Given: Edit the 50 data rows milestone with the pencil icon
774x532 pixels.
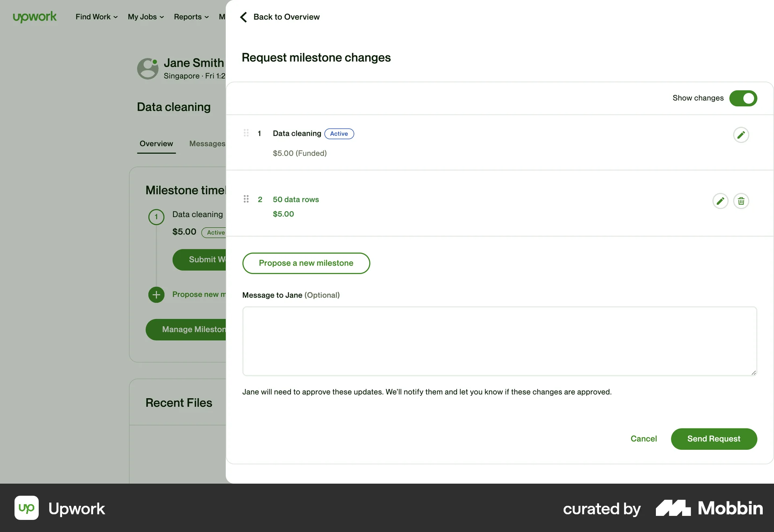Looking at the screenshot, I should (720, 201).
